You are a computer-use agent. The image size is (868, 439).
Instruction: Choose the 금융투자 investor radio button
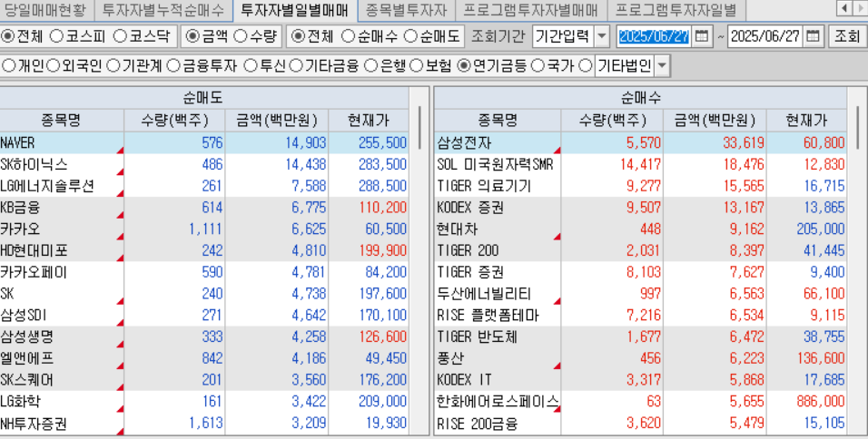tap(173, 66)
